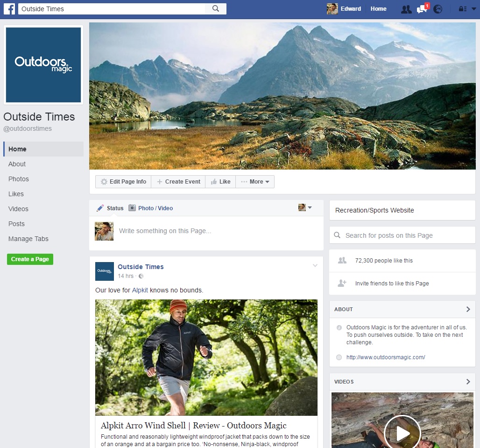
Task: Expand the post options chevron
Action: click(x=315, y=265)
